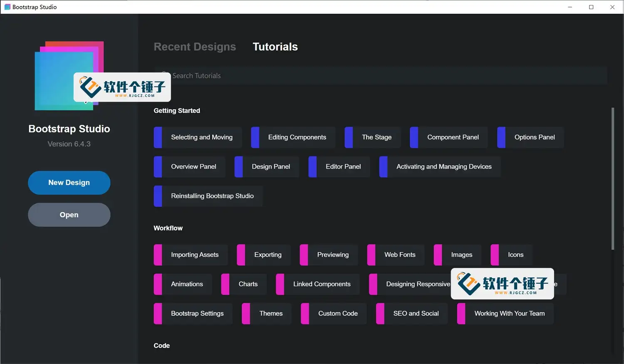Image resolution: width=624 pixels, height=364 pixels.
Task: Open the SEO and Social tutorial
Action: tap(412, 314)
